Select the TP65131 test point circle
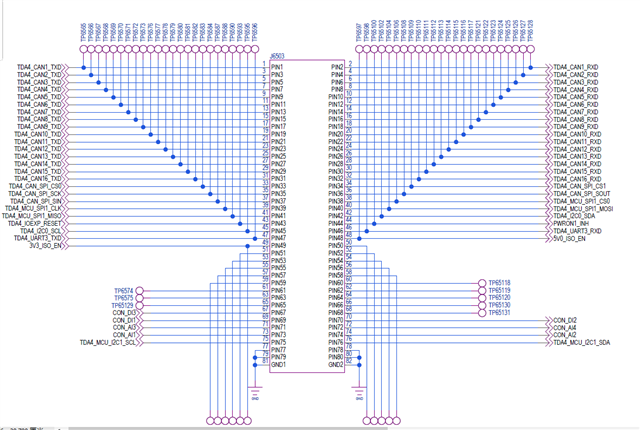This screenshot has height=430, width=640. click(482, 313)
